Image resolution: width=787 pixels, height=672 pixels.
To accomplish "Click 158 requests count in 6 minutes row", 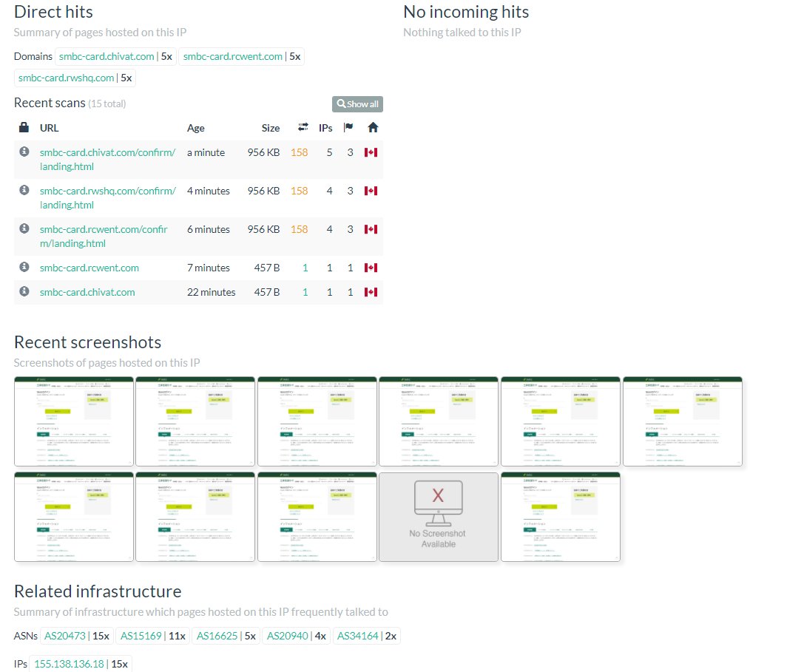I will 299,229.
